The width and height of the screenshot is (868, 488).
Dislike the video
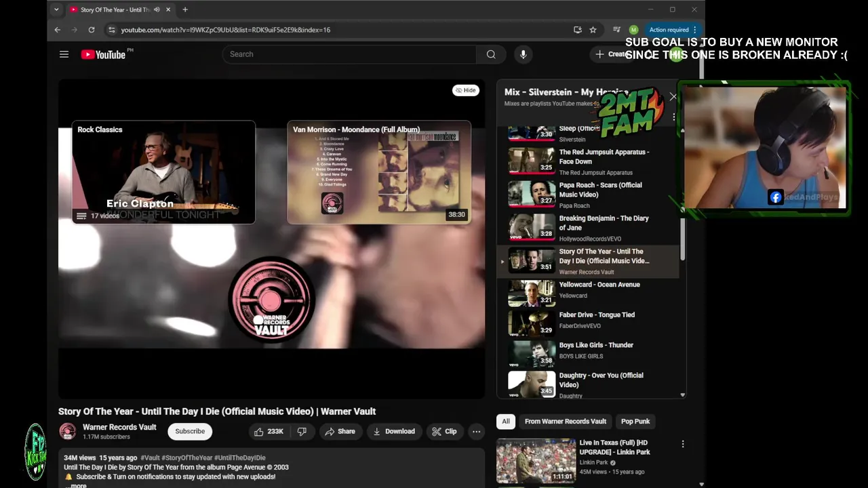302,431
